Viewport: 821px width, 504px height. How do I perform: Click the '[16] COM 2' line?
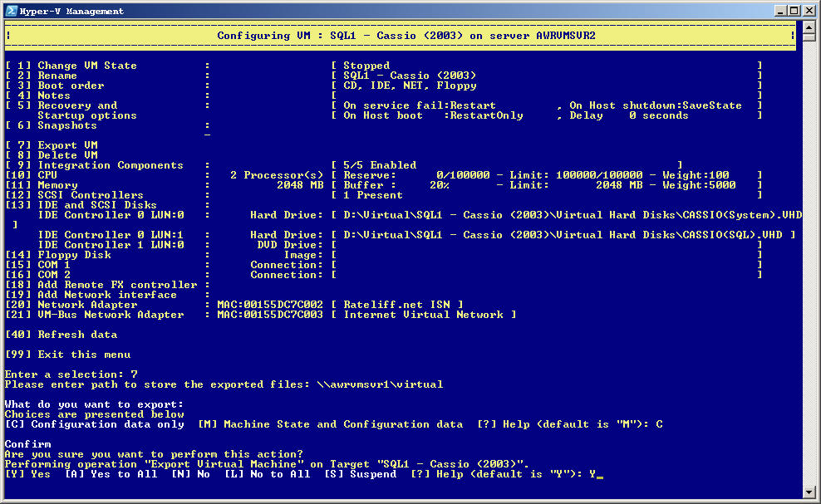tap(37, 274)
